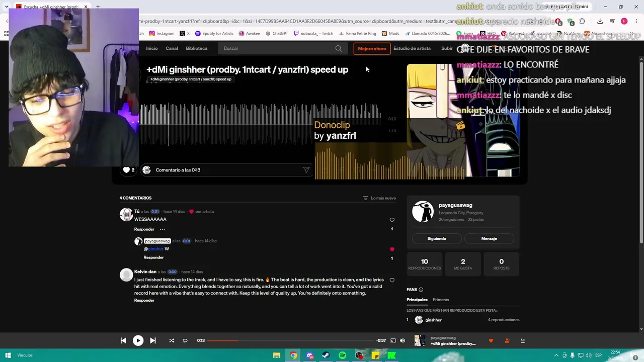644x362 pixels.
Task: Open the 'Lo más nuevo' sort dropdown
Action: click(379, 198)
